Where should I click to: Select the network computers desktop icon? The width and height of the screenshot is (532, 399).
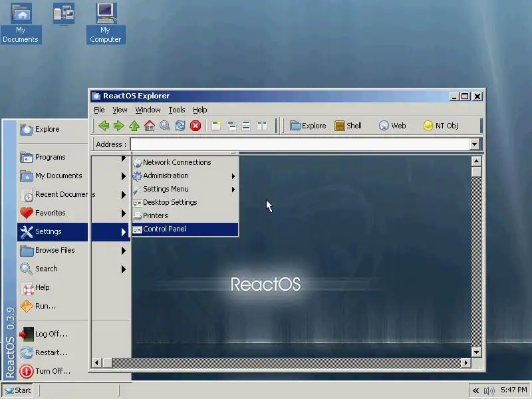click(63, 13)
